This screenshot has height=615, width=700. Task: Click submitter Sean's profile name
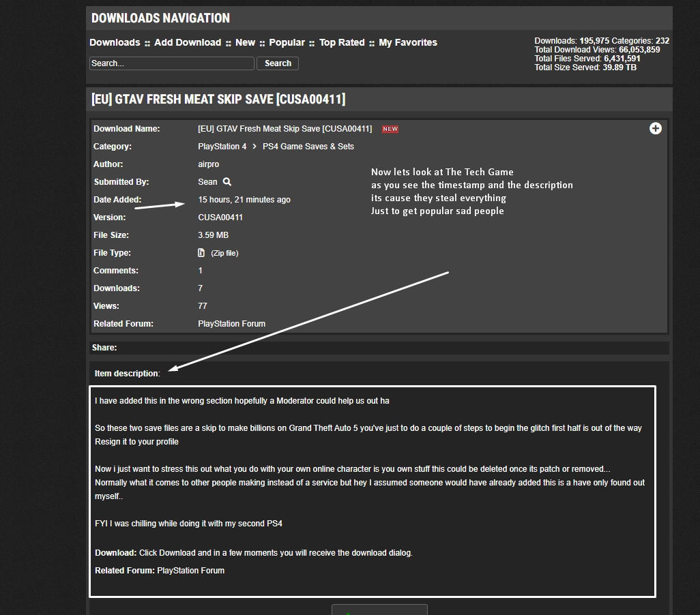coord(207,181)
